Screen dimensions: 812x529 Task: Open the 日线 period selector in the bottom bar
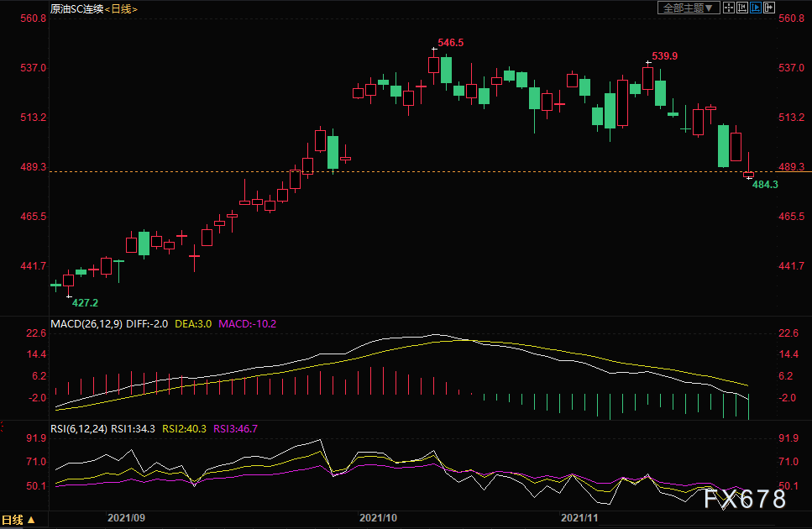click(x=18, y=520)
